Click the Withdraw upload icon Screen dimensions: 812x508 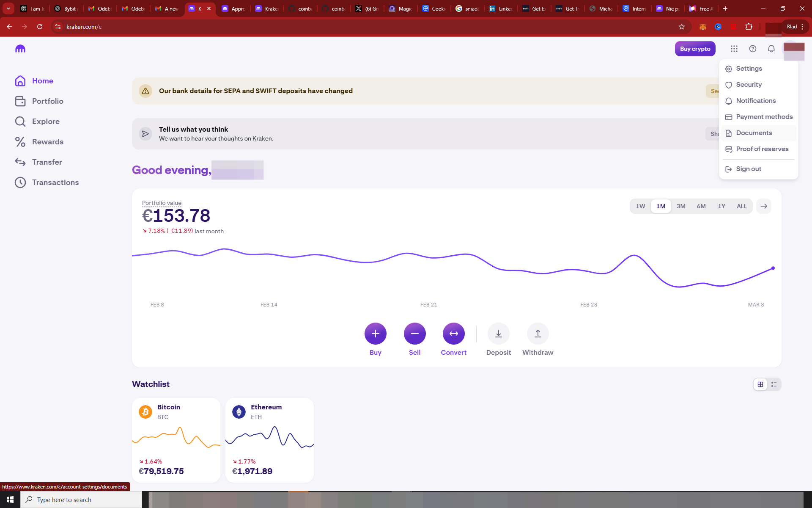pos(538,334)
